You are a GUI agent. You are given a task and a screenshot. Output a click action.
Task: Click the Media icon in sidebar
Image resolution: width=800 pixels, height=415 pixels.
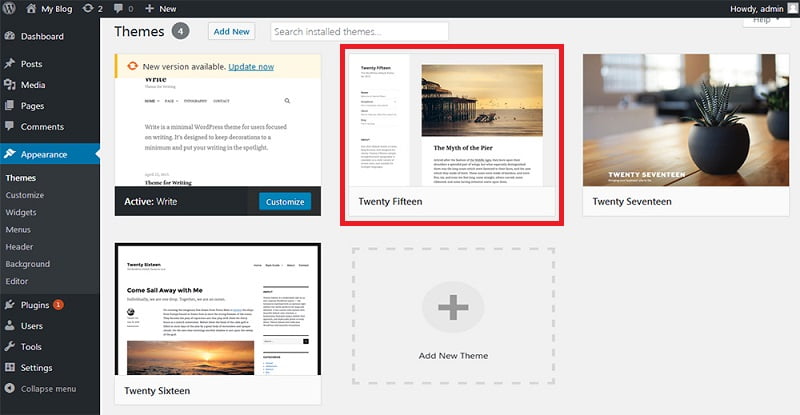(x=10, y=84)
